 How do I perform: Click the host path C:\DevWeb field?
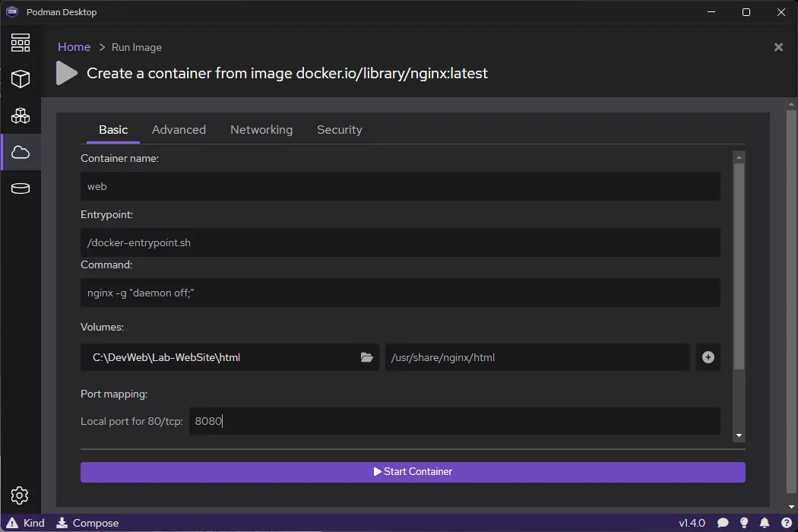pos(230,357)
